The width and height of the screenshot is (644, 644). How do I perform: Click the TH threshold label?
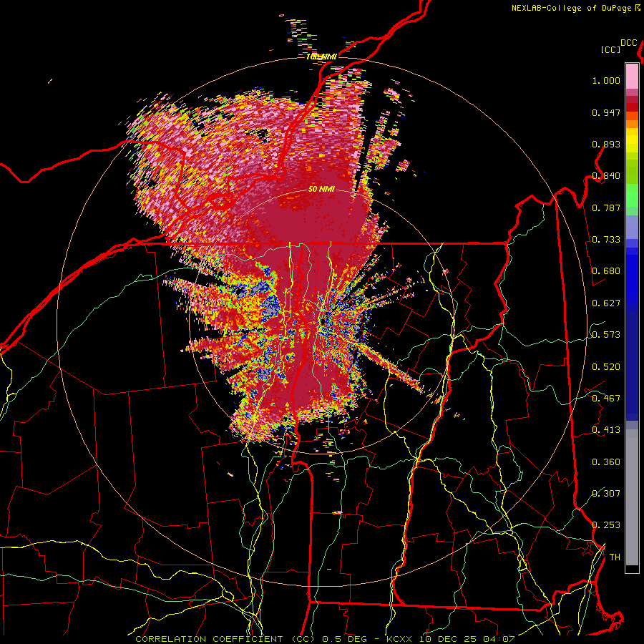click(615, 557)
